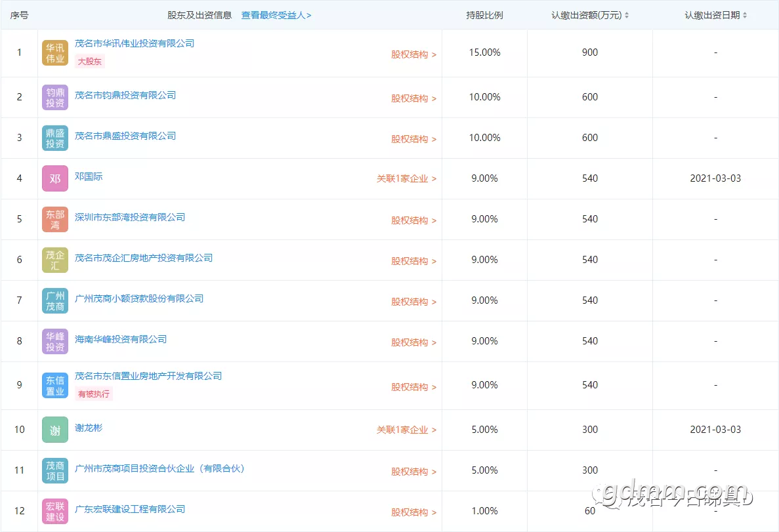Image resolution: width=779 pixels, height=532 pixels.
Task: Click the 华峰投资 shareholder logo icon
Action: tap(55, 342)
